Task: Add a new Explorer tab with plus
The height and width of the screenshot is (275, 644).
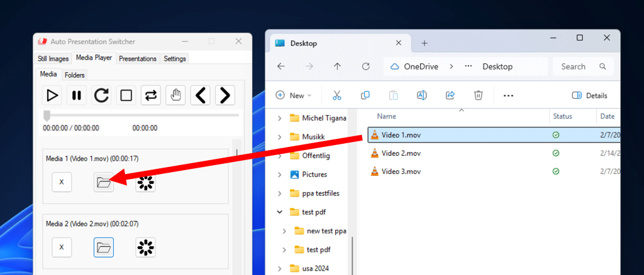Action: coord(425,43)
